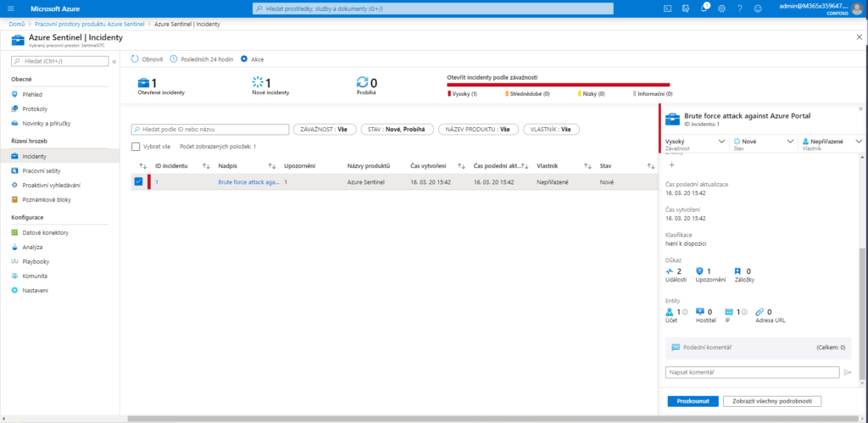The width and height of the screenshot is (868, 423).
Task: Click the portal settings gear icon
Action: click(721, 8)
